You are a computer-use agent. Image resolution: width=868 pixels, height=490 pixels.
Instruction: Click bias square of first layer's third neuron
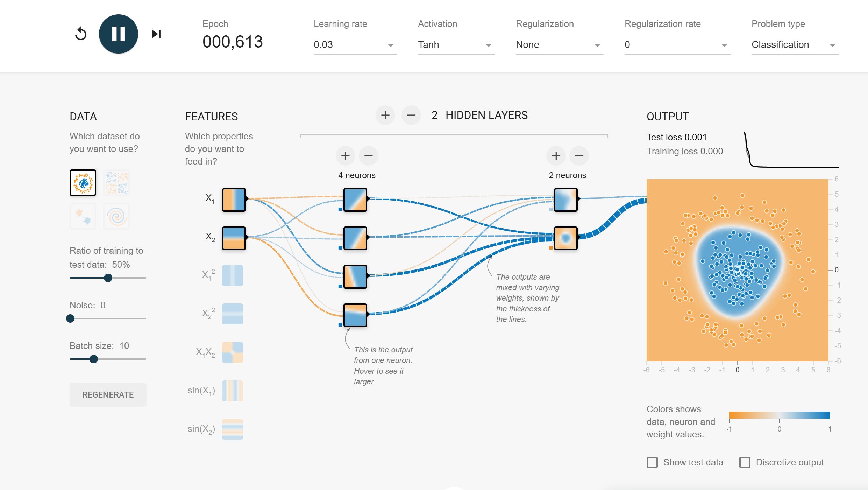[x=340, y=286]
